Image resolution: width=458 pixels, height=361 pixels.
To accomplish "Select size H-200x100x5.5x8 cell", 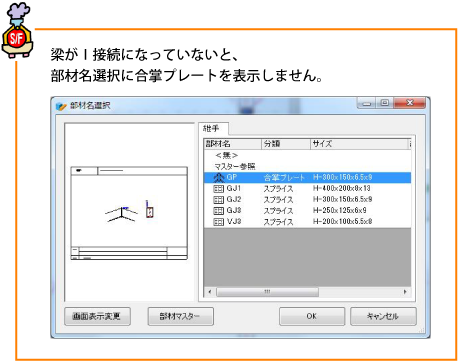I will 343,221.
